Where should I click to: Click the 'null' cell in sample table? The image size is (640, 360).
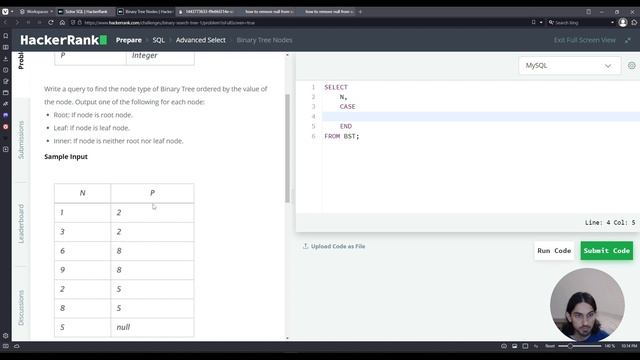[152, 327]
